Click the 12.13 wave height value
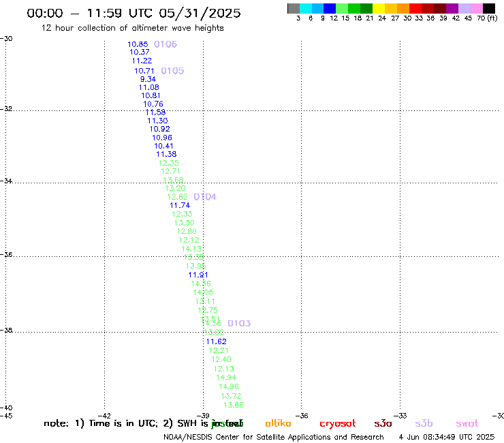The image size is (504, 443). point(223,369)
